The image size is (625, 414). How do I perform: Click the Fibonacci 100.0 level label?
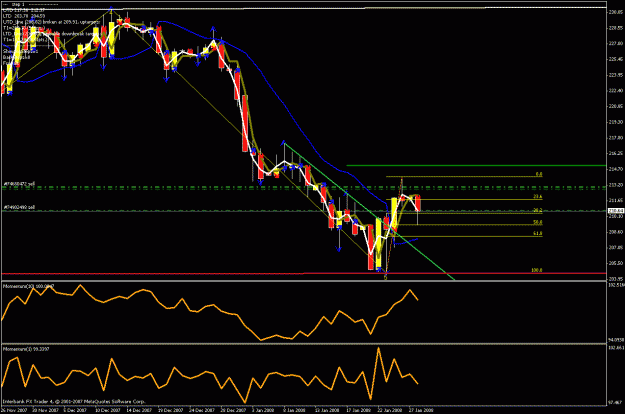(537, 270)
